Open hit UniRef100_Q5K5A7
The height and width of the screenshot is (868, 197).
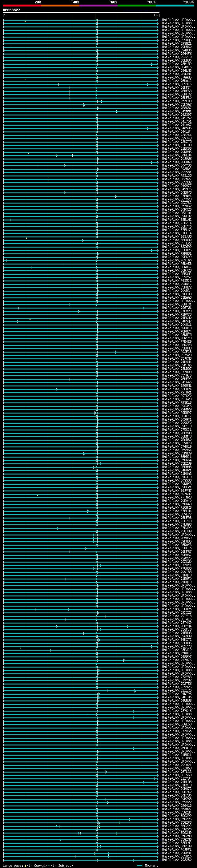pos(176,104)
